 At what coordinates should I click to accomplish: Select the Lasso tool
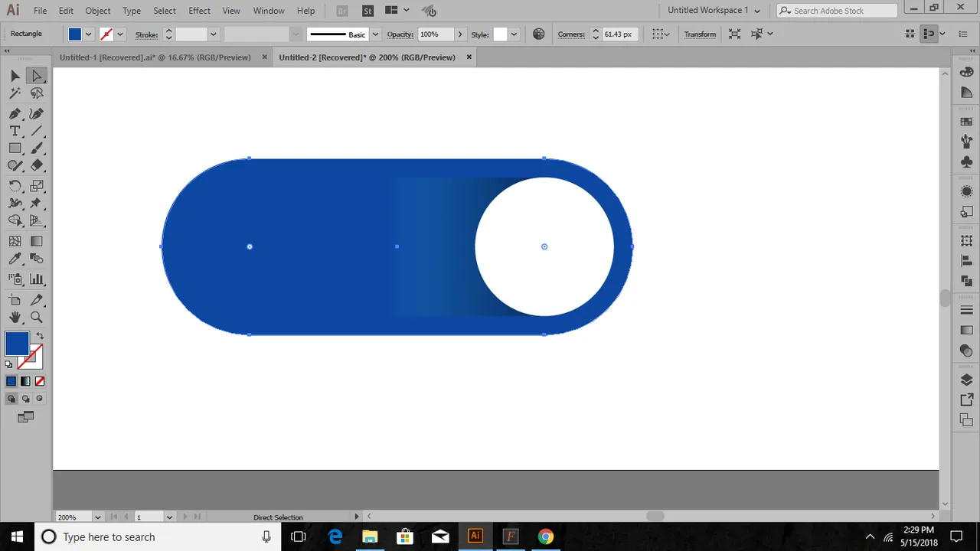point(36,93)
